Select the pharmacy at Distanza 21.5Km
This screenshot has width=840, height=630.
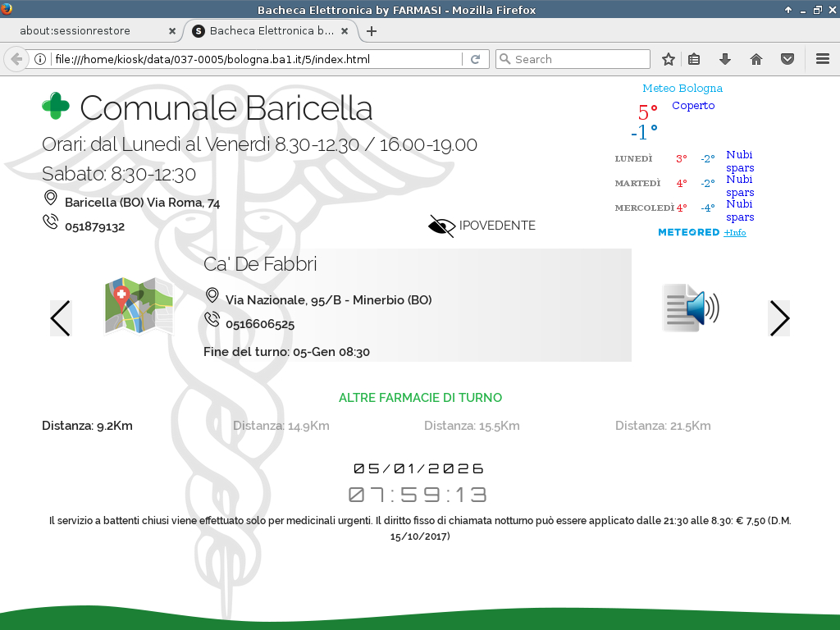663,426
